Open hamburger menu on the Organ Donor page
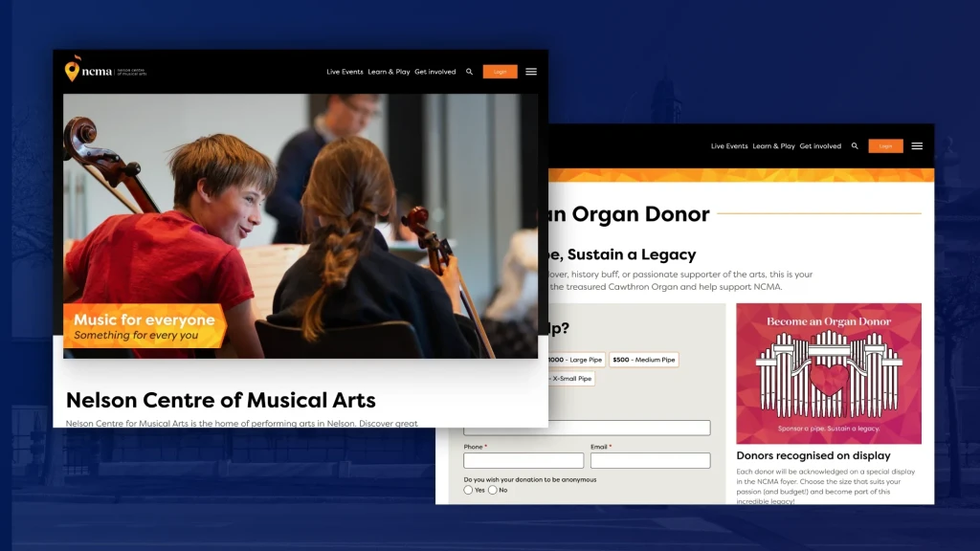Image resolution: width=980 pixels, height=551 pixels. click(x=917, y=146)
